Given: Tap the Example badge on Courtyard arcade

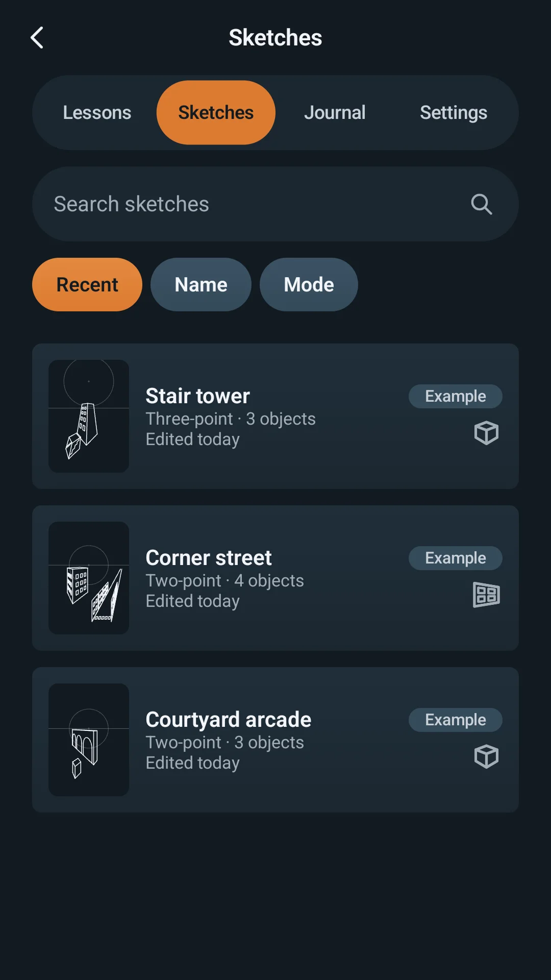Looking at the screenshot, I should [x=456, y=720].
